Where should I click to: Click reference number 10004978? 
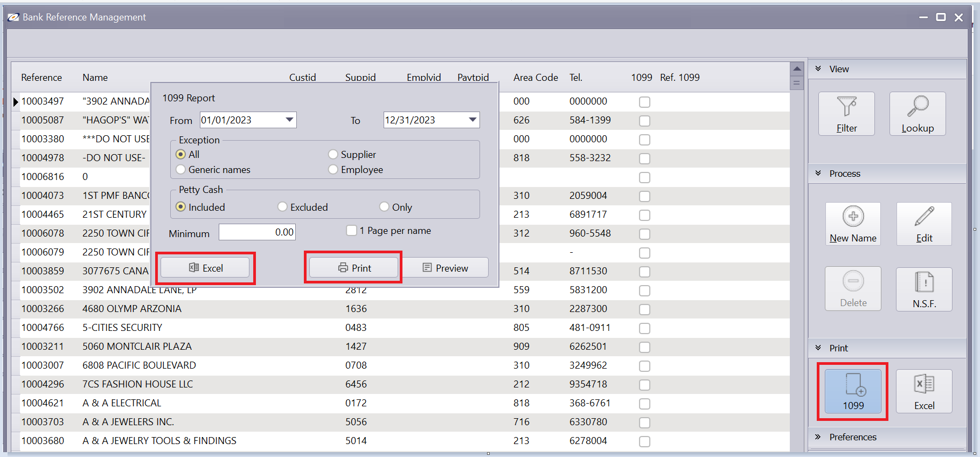tap(43, 158)
